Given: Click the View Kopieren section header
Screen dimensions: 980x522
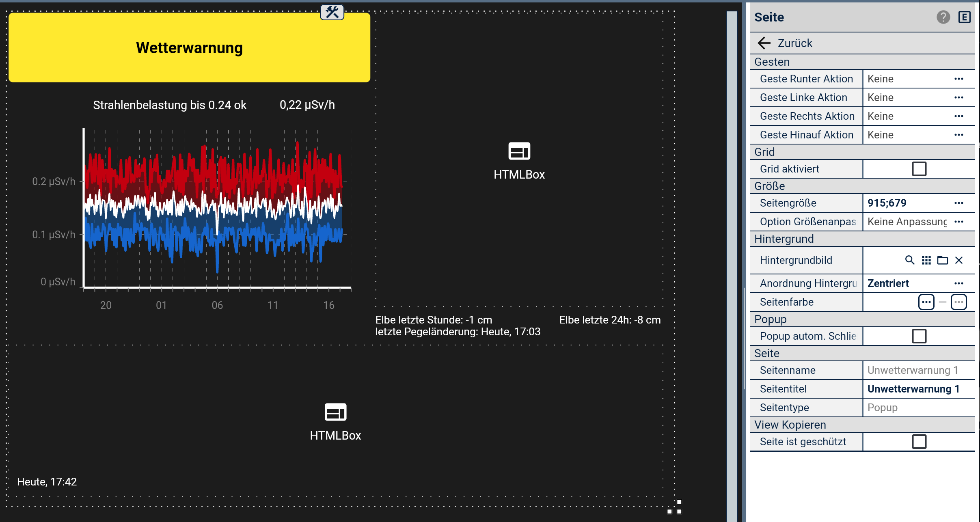Looking at the screenshot, I should pyautogui.click(x=790, y=425).
